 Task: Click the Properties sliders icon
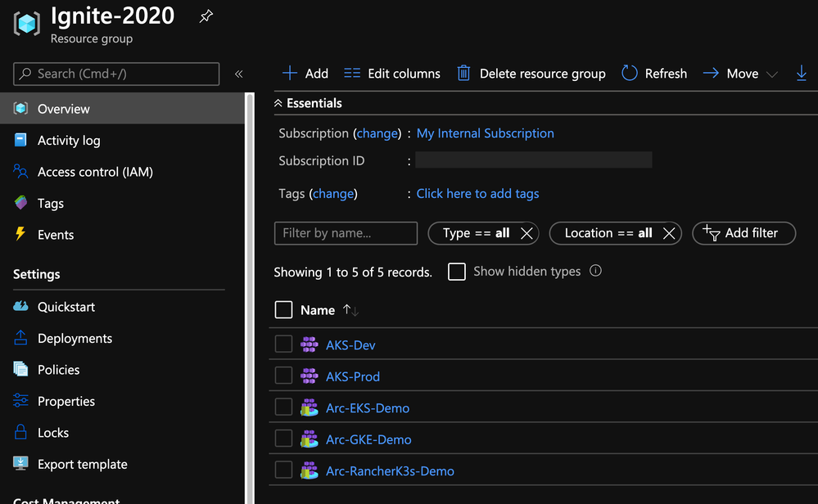tap(20, 400)
